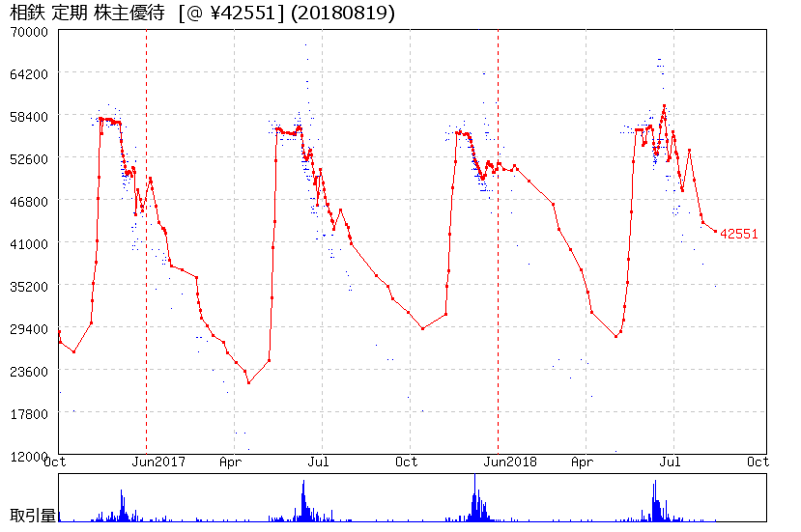Viewport: 801px width, 532px height.
Task: Click the 52600 y-axis label
Action: [29, 158]
